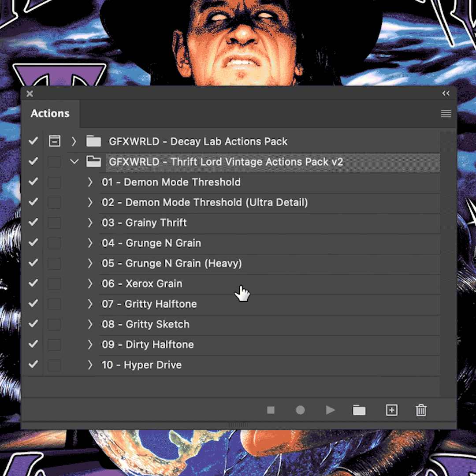Click the trash Delete icon

pos(421,410)
